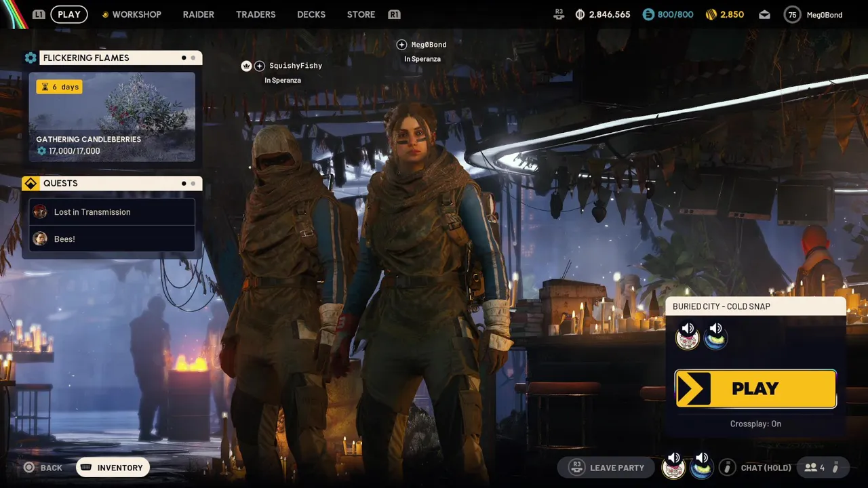868x488 pixels.
Task: Mute the pig avatar in bottom bar
Action: [673, 466]
